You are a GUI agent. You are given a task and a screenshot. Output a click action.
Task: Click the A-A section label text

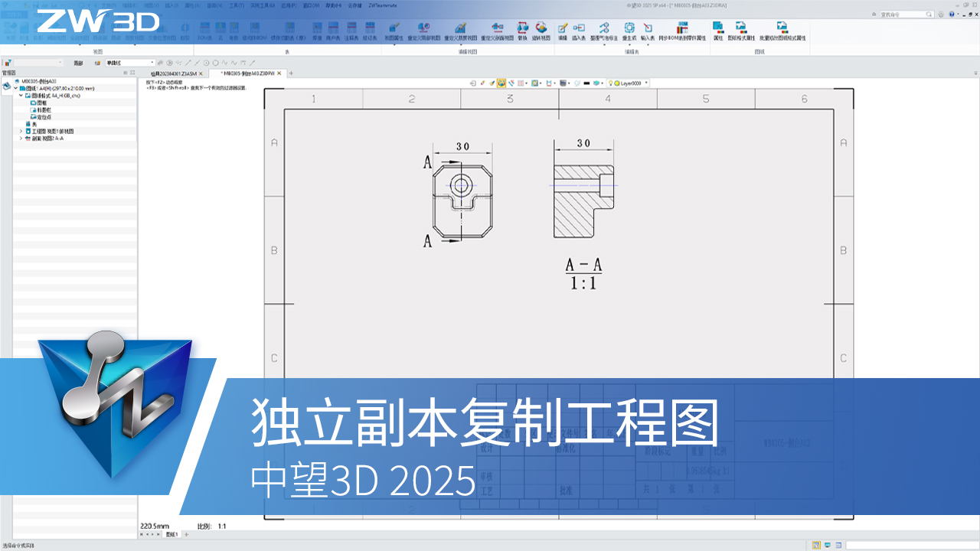pyautogui.click(x=583, y=266)
